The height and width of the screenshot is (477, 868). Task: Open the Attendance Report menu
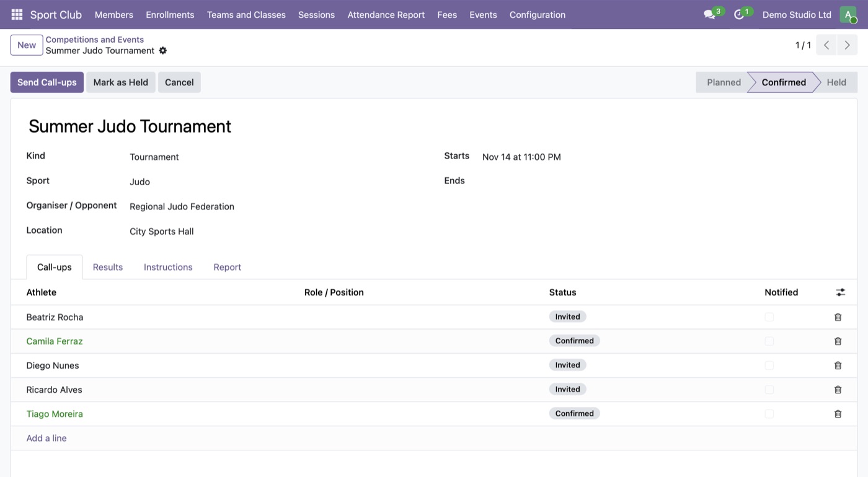386,14
